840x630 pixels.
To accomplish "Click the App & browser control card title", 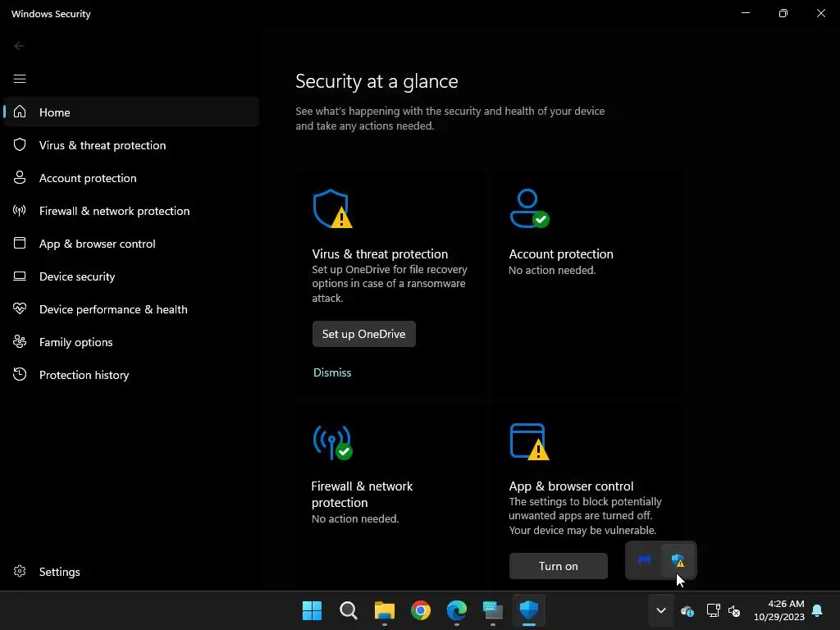I will [x=571, y=486].
